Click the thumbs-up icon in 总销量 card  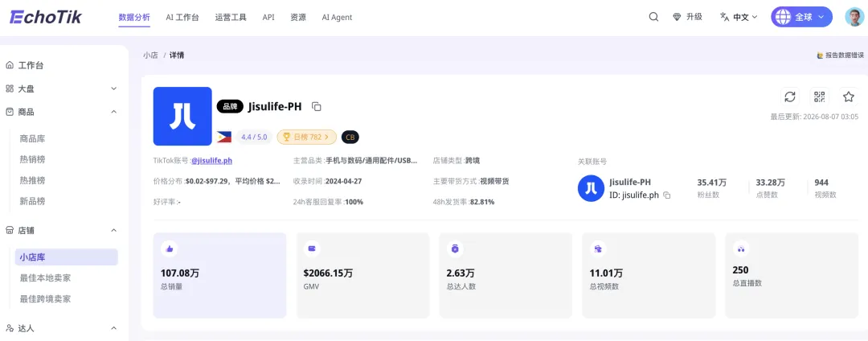coord(170,249)
